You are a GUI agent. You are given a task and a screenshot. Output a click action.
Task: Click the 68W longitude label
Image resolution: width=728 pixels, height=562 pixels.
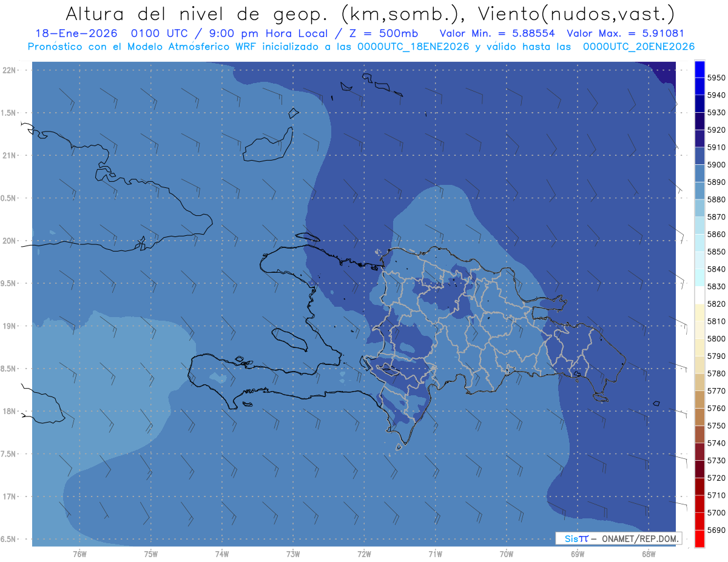click(x=649, y=554)
